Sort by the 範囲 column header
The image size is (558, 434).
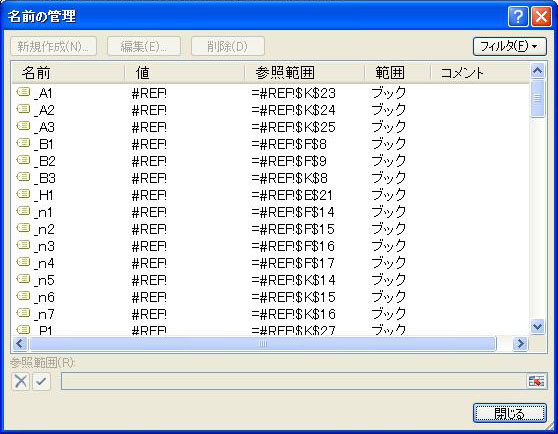pyautogui.click(x=398, y=73)
